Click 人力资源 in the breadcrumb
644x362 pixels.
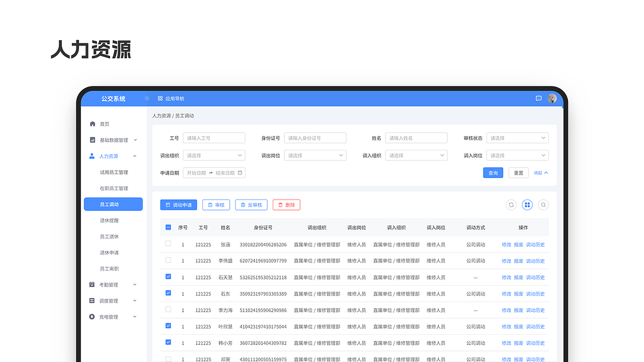click(162, 116)
